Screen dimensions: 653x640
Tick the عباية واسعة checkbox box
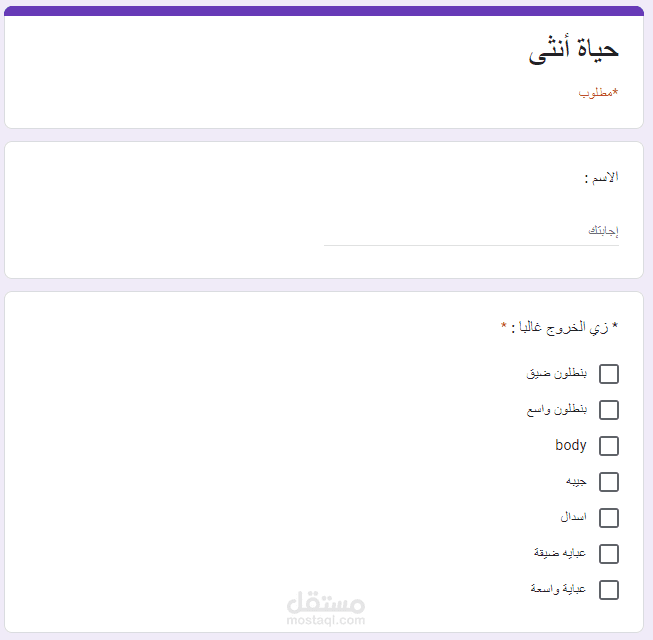(x=608, y=590)
